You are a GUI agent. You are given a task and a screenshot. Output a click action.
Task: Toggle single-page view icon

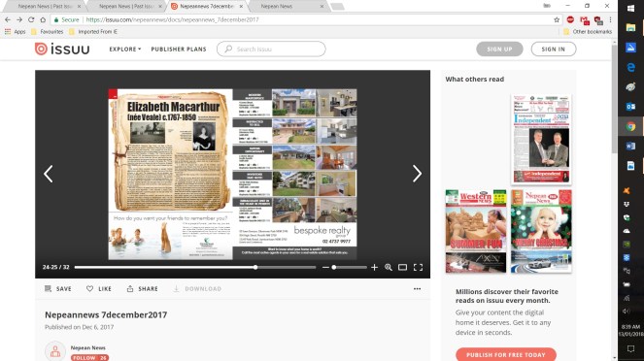click(x=402, y=267)
